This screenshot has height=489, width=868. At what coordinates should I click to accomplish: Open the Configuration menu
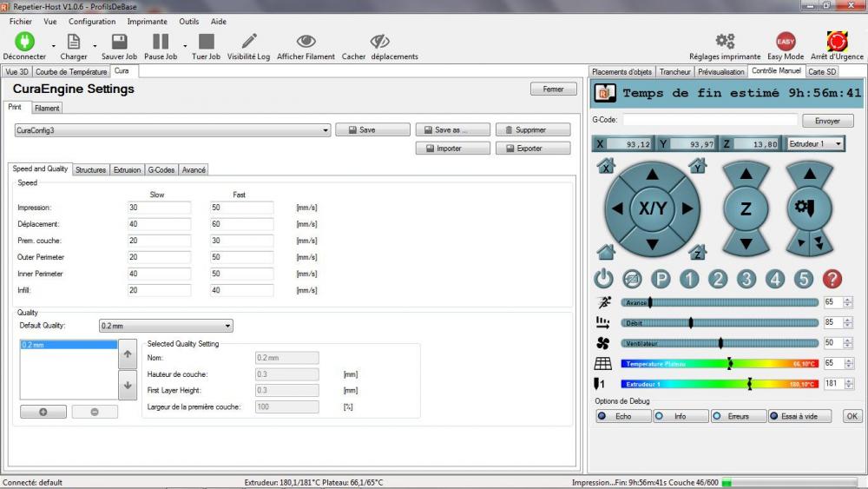(92, 22)
